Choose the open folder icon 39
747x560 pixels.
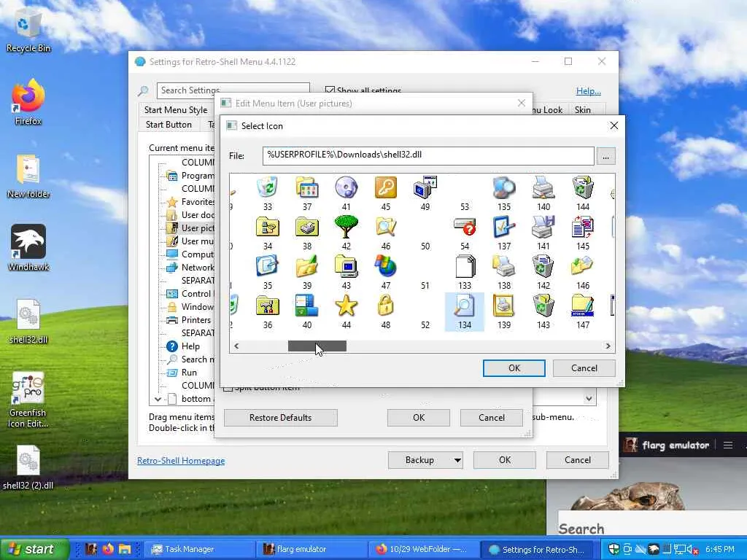[x=307, y=266]
